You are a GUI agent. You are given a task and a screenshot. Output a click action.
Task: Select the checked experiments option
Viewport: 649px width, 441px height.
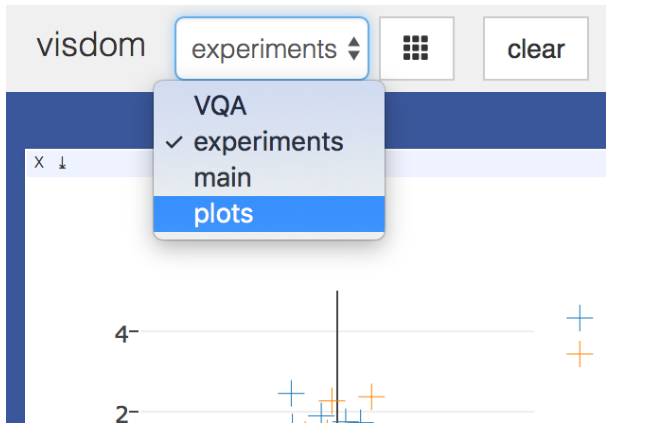[x=268, y=142]
